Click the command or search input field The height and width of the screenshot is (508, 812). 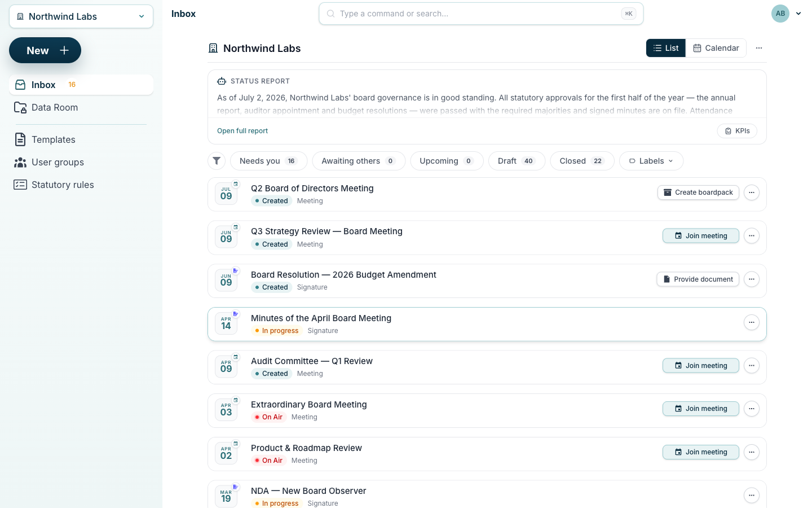pyautogui.click(x=481, y=14)
